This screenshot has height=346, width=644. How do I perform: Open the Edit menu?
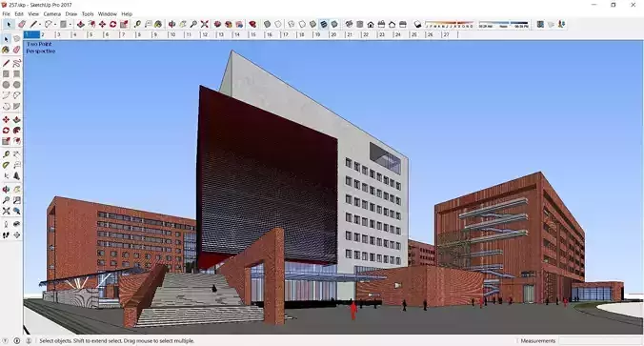[x=19, y=14]
